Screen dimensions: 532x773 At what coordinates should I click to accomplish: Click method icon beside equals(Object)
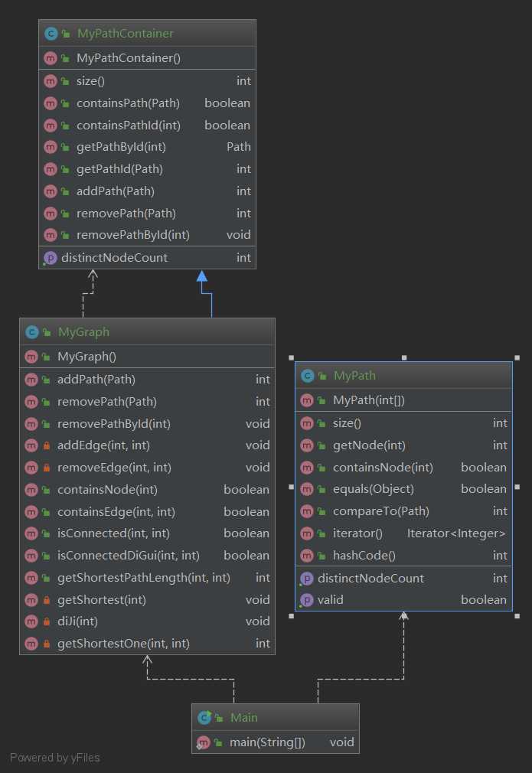(307, 489)
